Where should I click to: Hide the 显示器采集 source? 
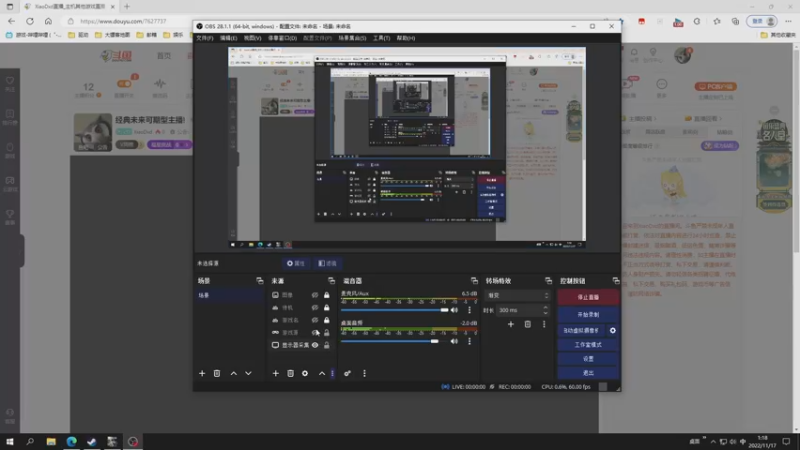315,345
